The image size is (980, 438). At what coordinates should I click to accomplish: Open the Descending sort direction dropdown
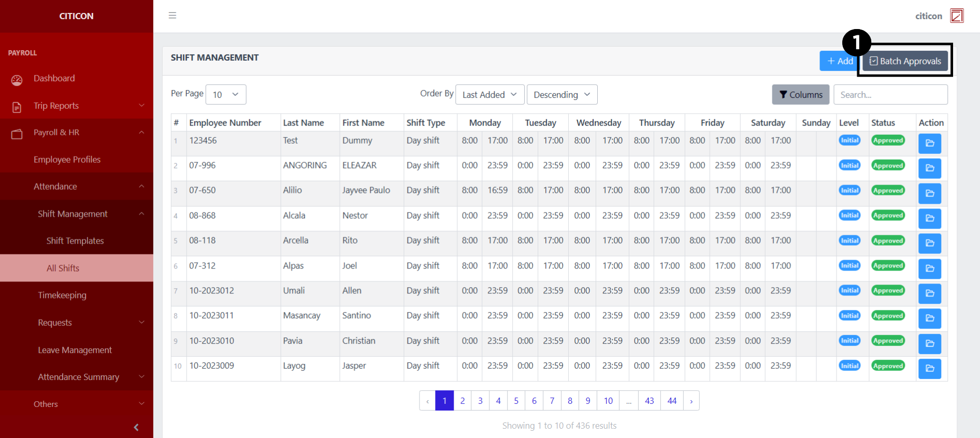(x=561, y=94)
